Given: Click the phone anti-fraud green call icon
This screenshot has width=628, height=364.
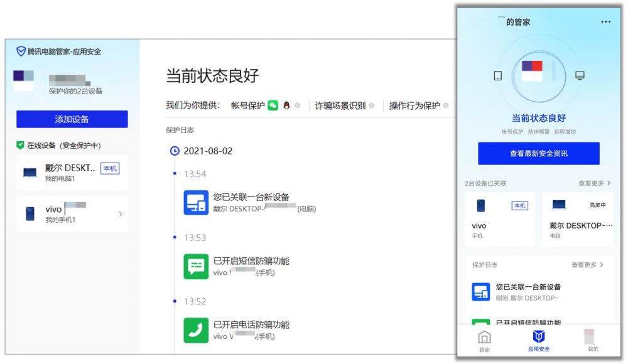Looking at the screenshot, I should tap(196, 330).
